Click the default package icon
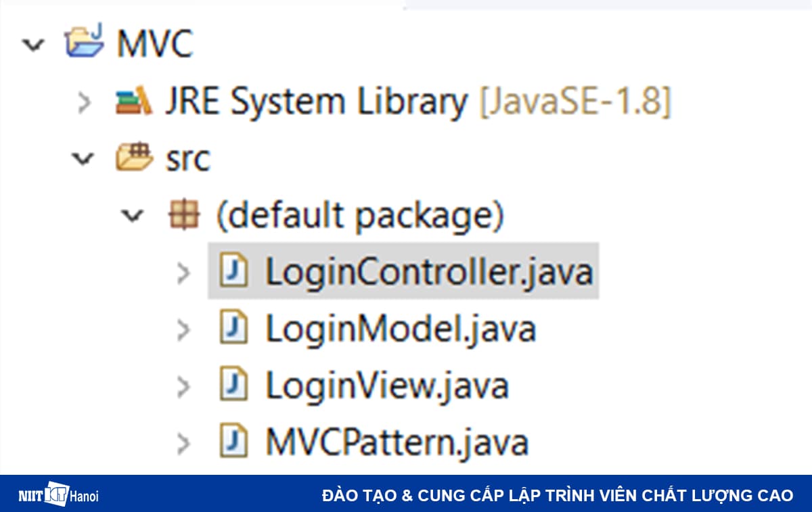The image size is (812, 512). 184,215
